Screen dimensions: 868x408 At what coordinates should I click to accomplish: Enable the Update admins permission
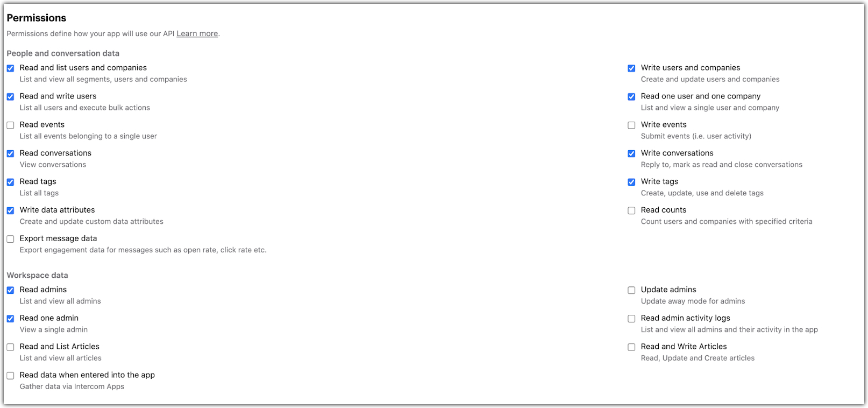[631, 290]
